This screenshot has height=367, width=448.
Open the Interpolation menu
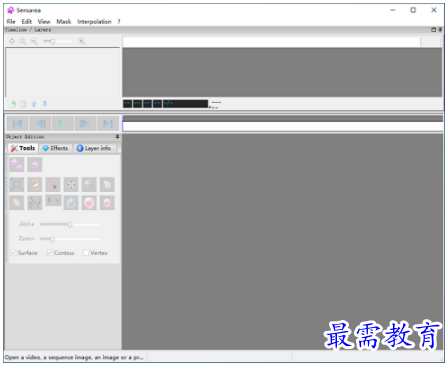point(94,22)
